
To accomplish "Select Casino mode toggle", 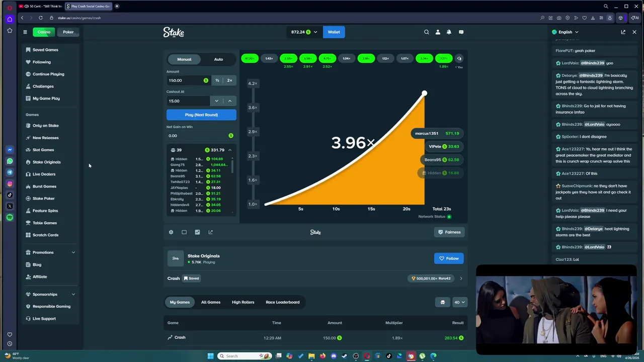I will point(44,32).
